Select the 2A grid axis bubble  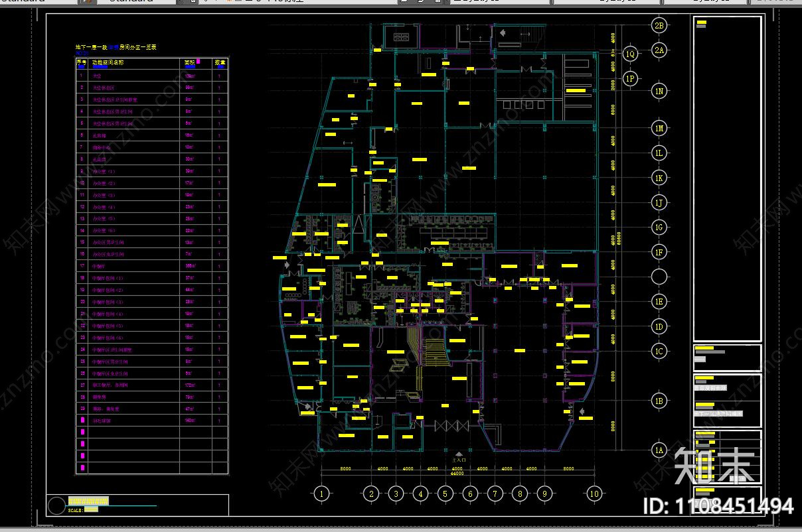(659, 50)
